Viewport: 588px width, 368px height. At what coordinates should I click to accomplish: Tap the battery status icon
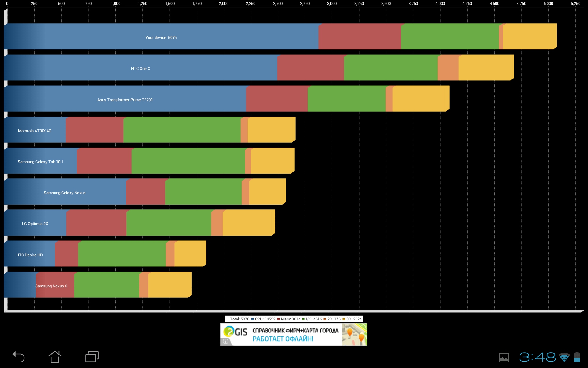[577, 357]
